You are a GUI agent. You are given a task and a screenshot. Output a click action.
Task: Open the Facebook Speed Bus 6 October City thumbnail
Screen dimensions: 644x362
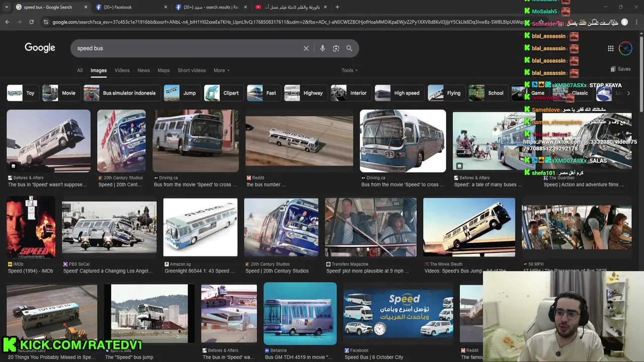[398, 314]
